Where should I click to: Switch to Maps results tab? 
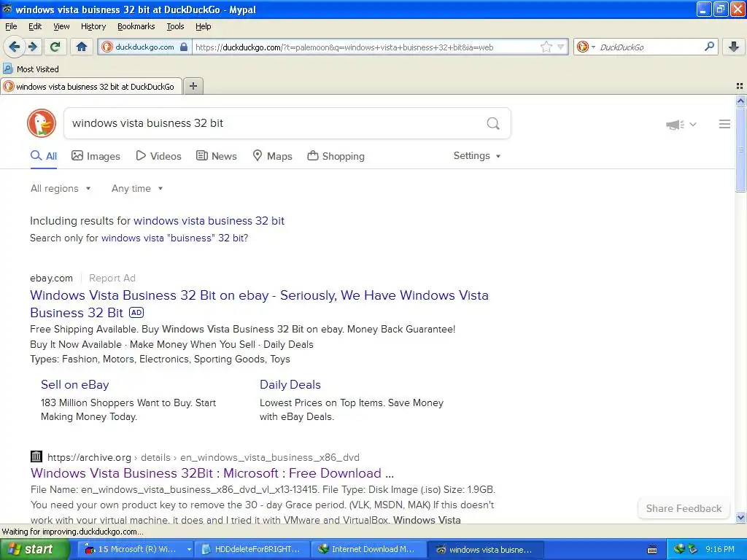click(x=272, y=156)
